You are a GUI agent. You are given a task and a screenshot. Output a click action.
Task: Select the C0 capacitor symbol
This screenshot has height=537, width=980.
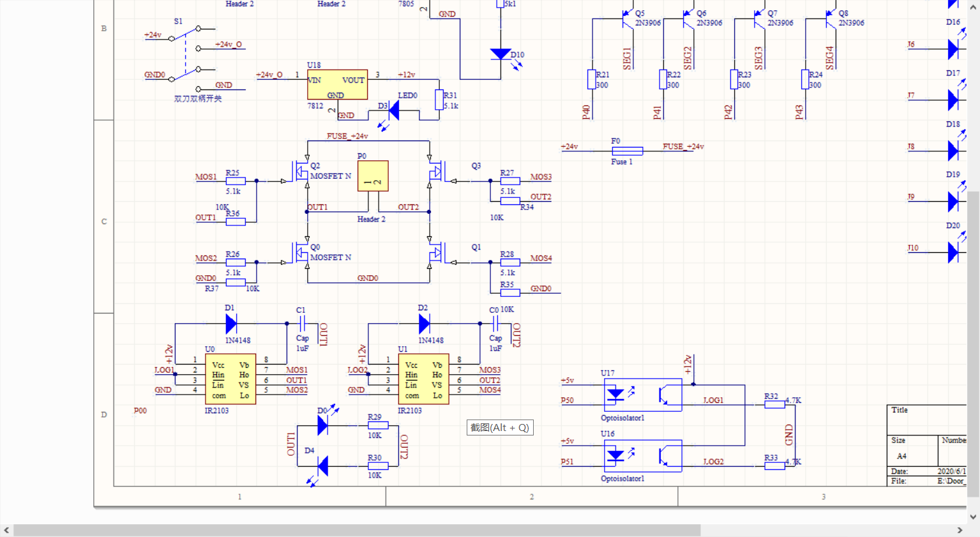tap(495, 324)
